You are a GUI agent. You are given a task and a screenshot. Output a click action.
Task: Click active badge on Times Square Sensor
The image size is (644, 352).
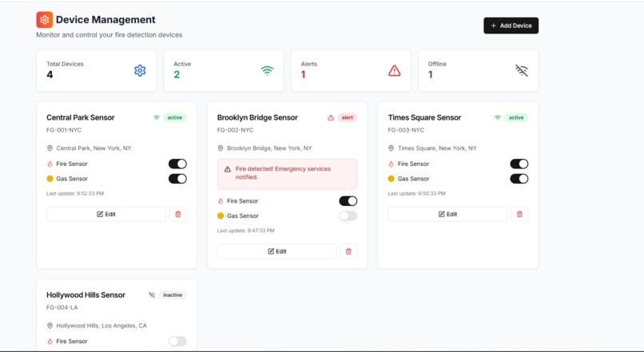(516, 118)
